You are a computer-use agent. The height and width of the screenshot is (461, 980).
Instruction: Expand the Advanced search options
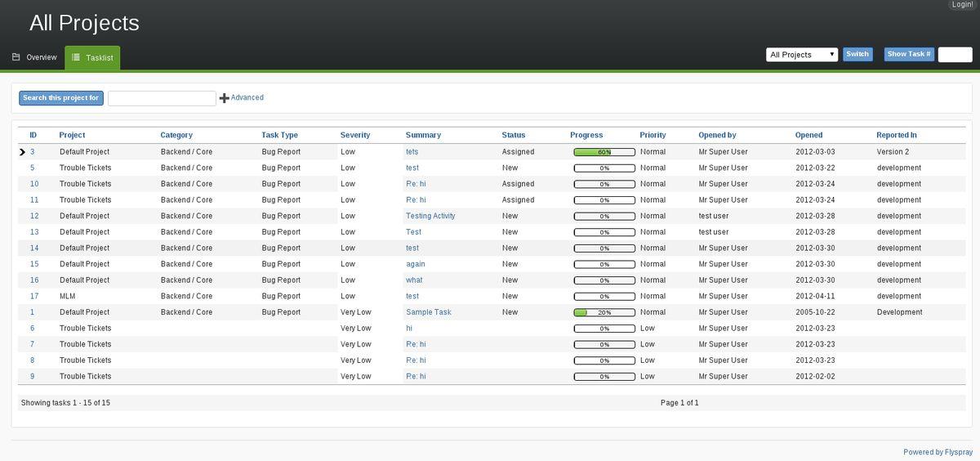pyautogui.click(x=247, y=98)
